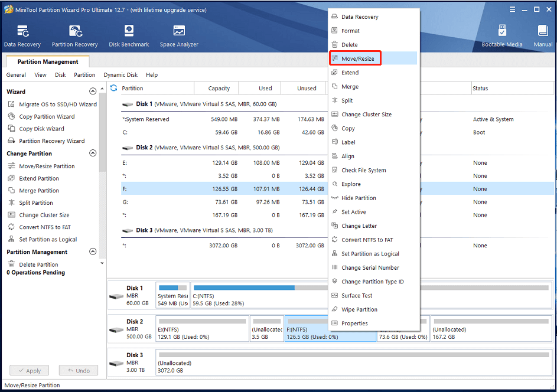
Task: Click the Copy Partition Wizard icon
Action: tap(11, 116)
